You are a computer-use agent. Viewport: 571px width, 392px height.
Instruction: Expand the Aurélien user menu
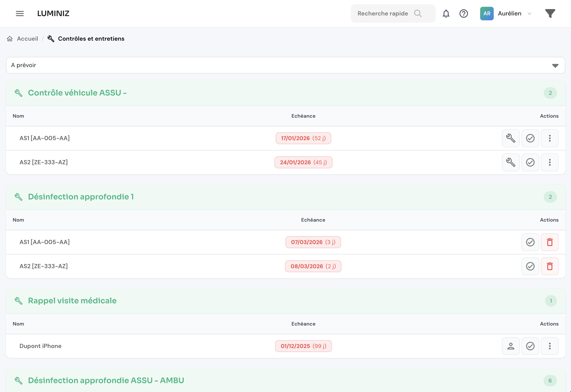509,14
